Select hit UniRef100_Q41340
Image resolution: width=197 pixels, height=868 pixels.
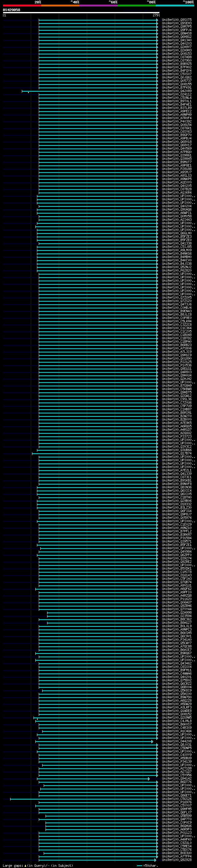tap(176, 40)
